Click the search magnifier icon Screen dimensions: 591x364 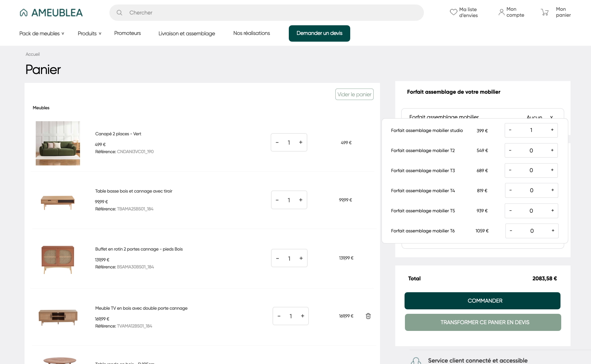[x=119, y=13]
